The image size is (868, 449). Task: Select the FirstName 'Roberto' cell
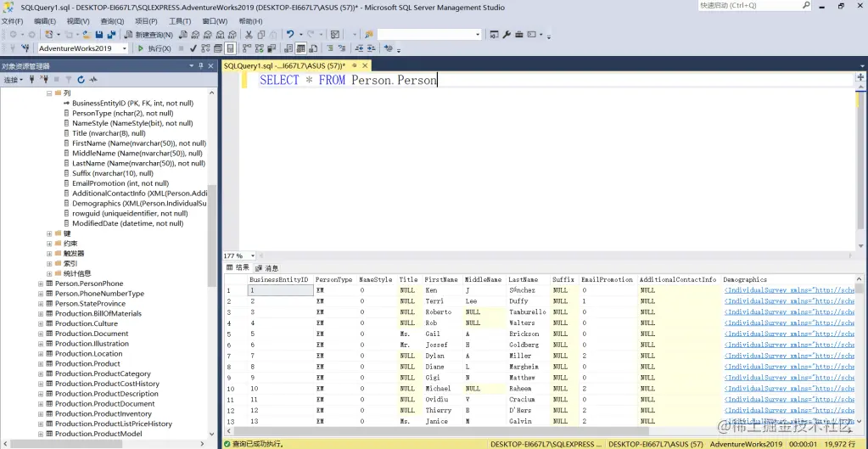[x=439, y=311]
